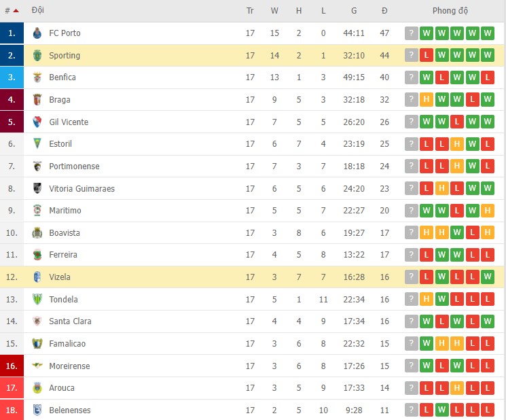Click the blue rank 1 position badge
The height and width of the screenshot is (420, 506).
[x=12, y=33]
